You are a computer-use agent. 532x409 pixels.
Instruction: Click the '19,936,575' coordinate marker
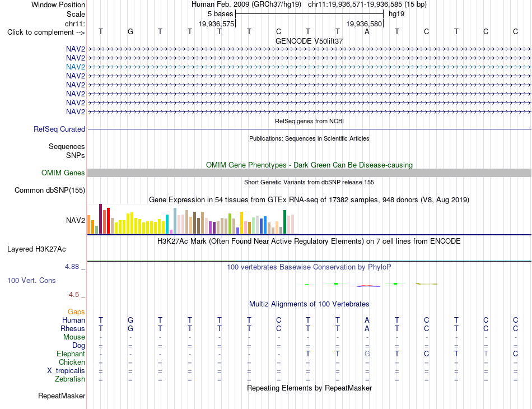coord(217,24)
